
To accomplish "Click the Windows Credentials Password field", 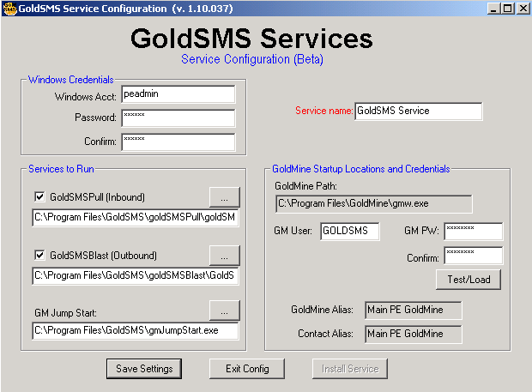I will click(x=178, y=118).
